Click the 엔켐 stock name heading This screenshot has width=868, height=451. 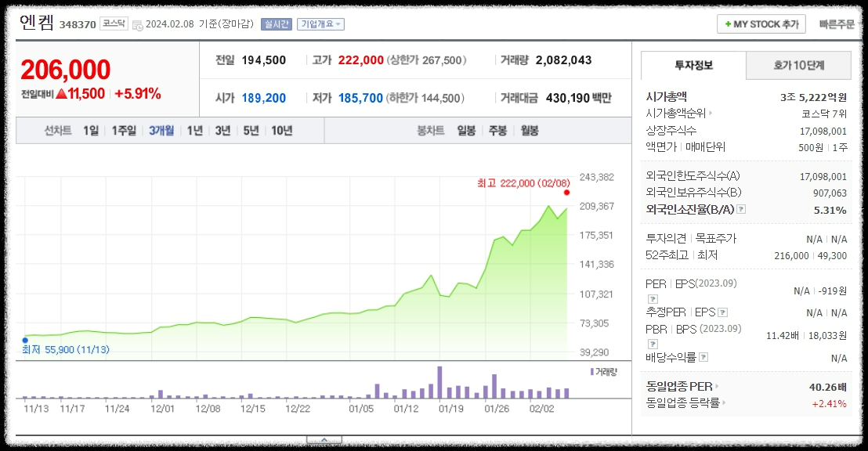coord(37,23)
